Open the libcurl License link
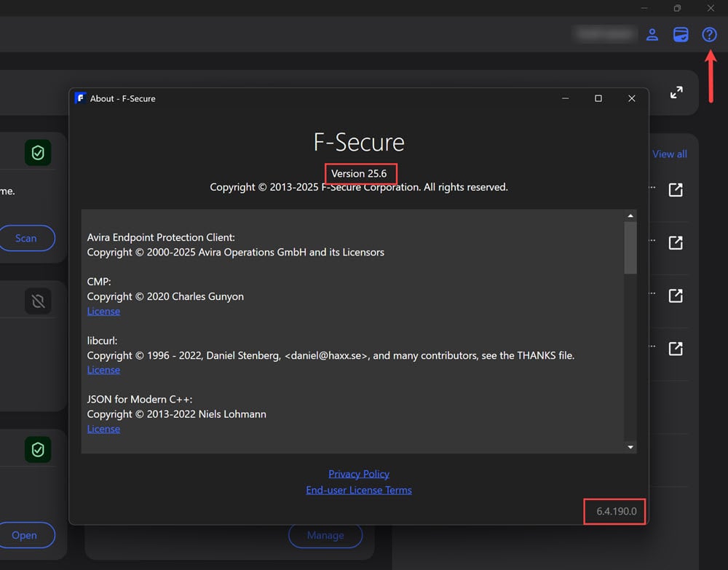The width and height of the screenshot is (728, 570). [103, 371]
